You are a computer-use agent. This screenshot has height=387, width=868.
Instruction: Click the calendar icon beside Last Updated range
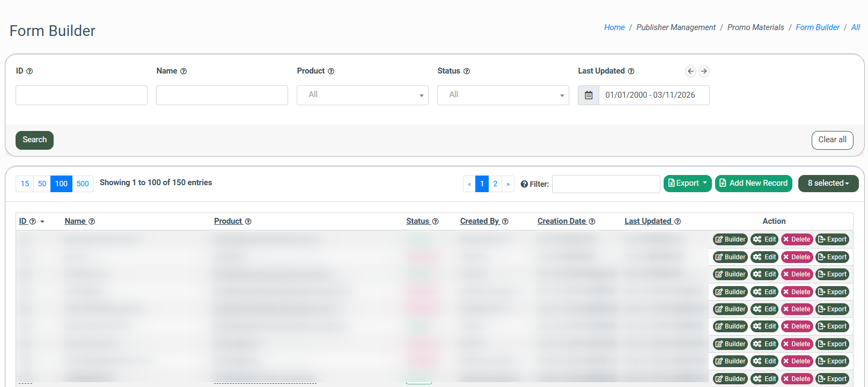589,95
